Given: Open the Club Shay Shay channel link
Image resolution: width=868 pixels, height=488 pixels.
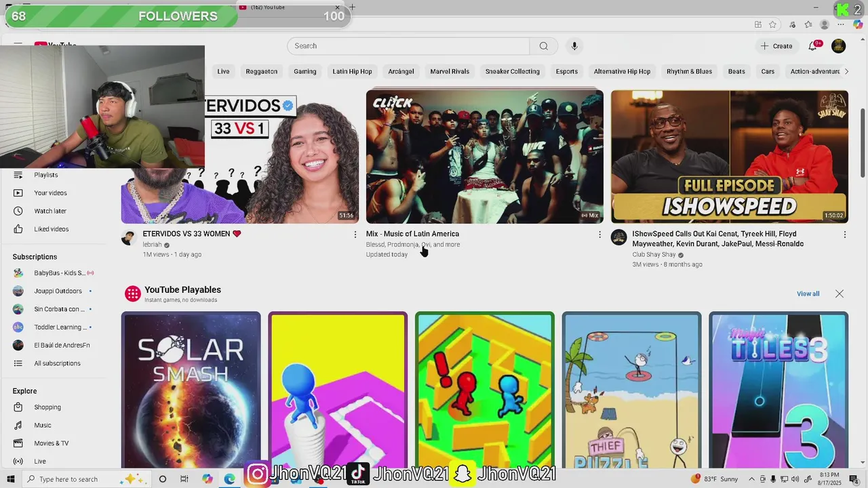Looking at the screenshot, I should [x=654, y=255].
